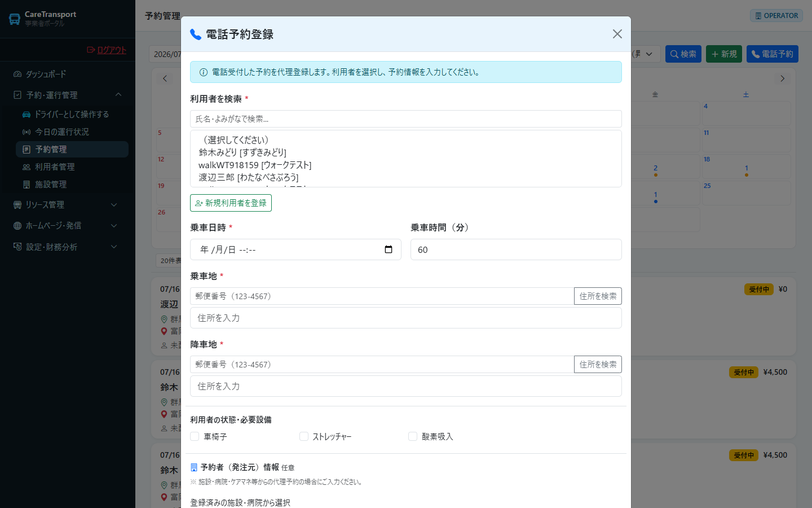Screen dimensions: 812x508
Task: Click the ¥0 受付中 reservation status badge
Action: pos(759,289)
